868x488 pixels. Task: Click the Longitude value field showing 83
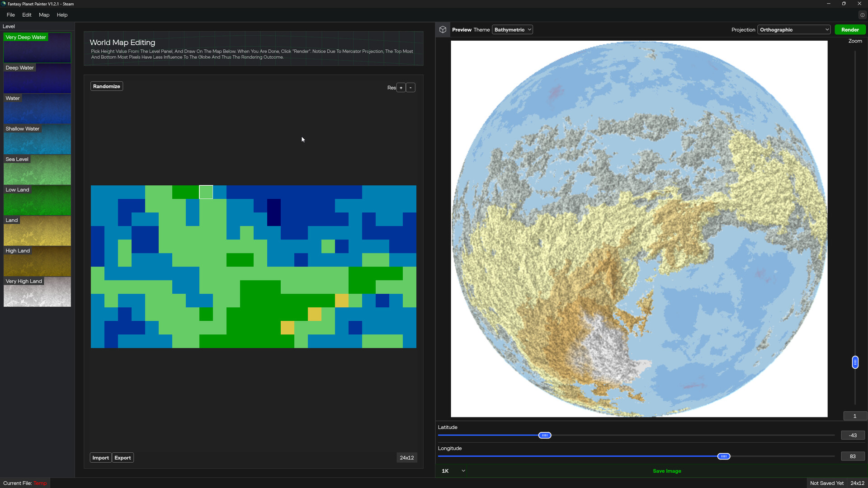(853, 456)
